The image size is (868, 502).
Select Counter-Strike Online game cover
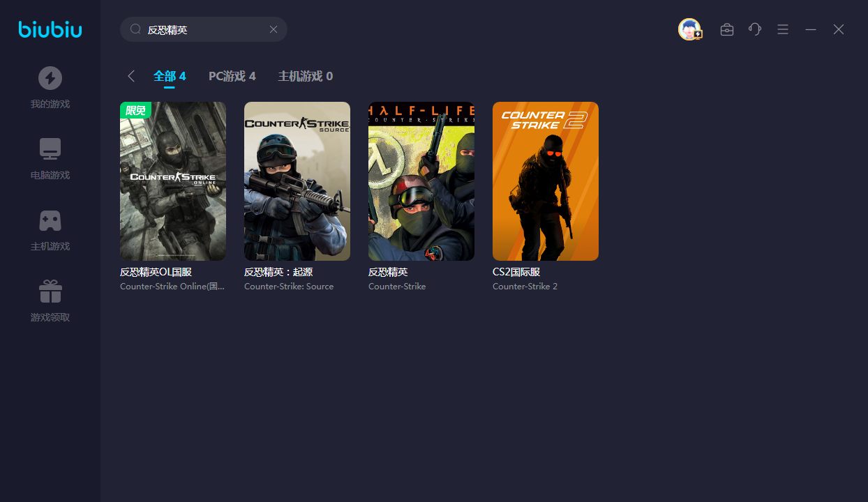pyautogui.click(x=173, y=181)
